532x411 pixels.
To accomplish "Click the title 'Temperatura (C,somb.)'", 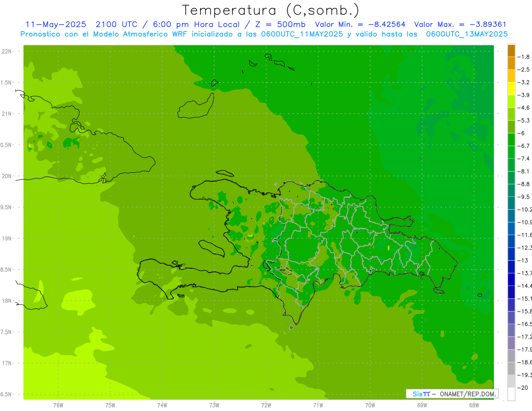I will (270, 10).
